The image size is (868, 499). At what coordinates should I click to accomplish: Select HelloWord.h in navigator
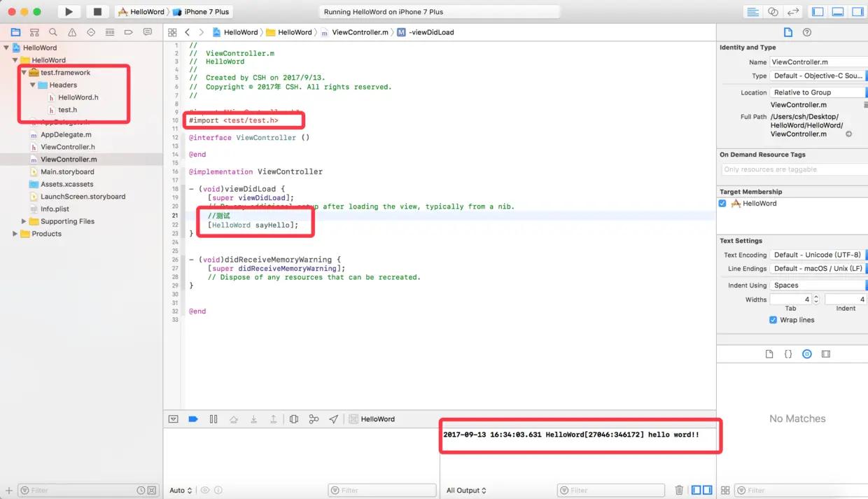[x=78, y=97]
